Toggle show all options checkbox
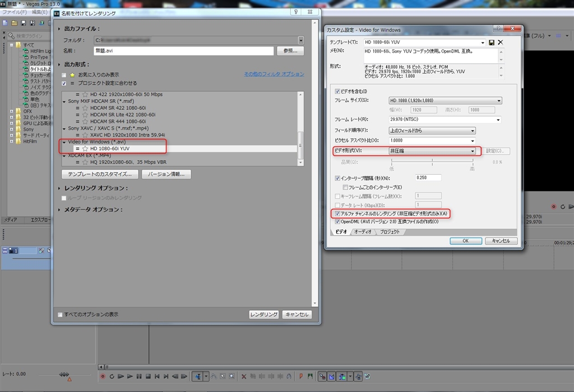The height and width of the screenshot is (392, 574). coord(60,315)
